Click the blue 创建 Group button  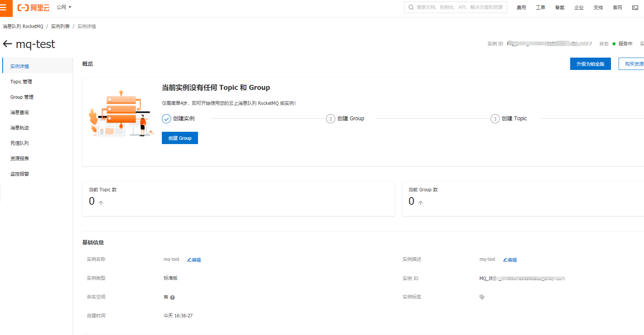[x=180, y=138]
